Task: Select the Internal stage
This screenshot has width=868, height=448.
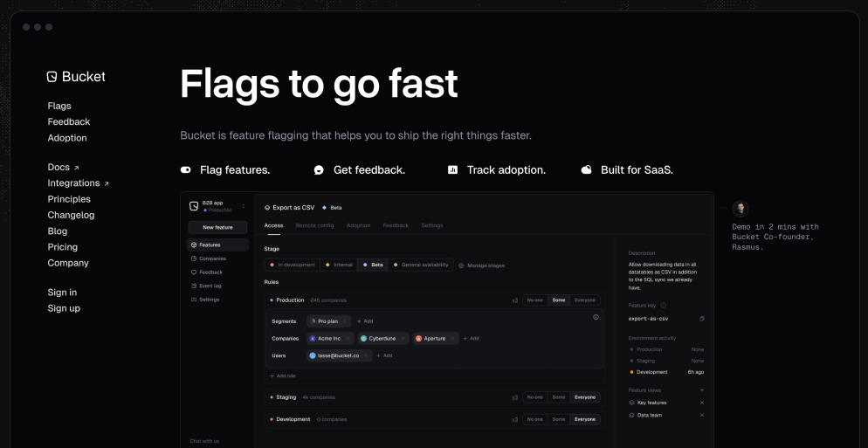Action: point(339,265)
